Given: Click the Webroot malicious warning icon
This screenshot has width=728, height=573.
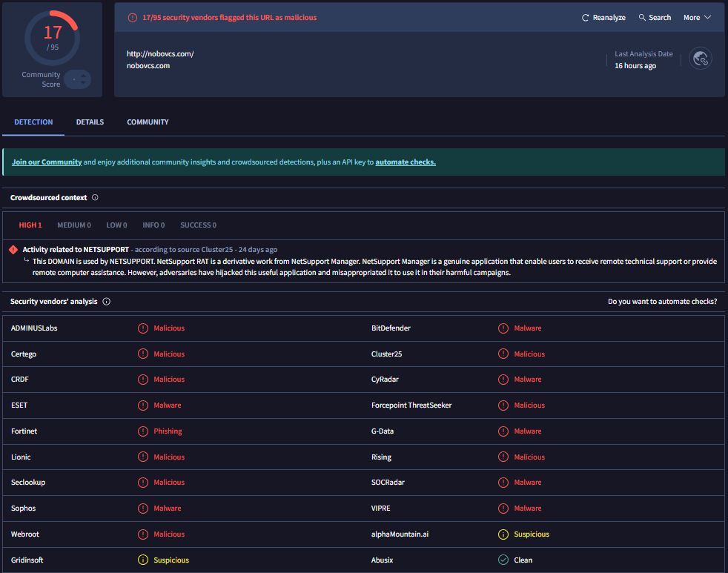Looking at the screenshot, I should tap(143, 534).
